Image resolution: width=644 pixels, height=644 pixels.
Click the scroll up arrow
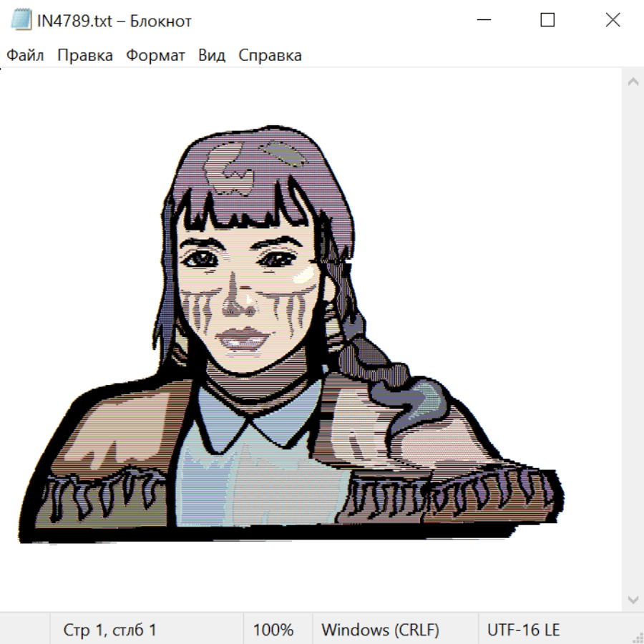pos(633,82)
